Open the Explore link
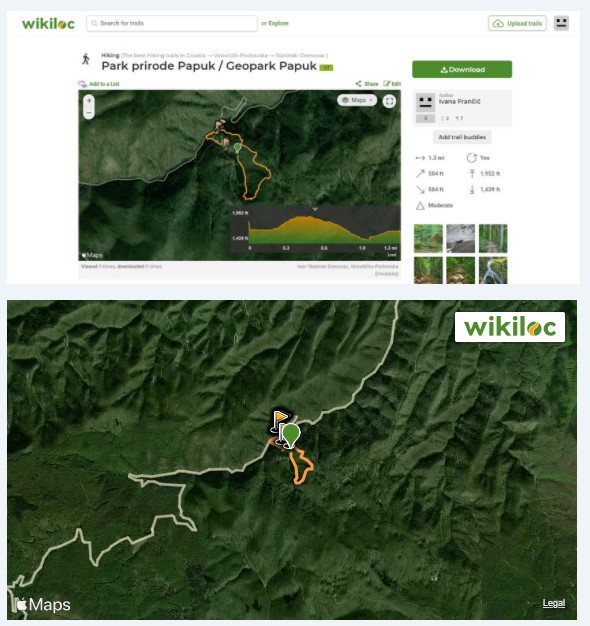Image resolution: width=590 pixels, height=626 pixels. click(279, 23)
